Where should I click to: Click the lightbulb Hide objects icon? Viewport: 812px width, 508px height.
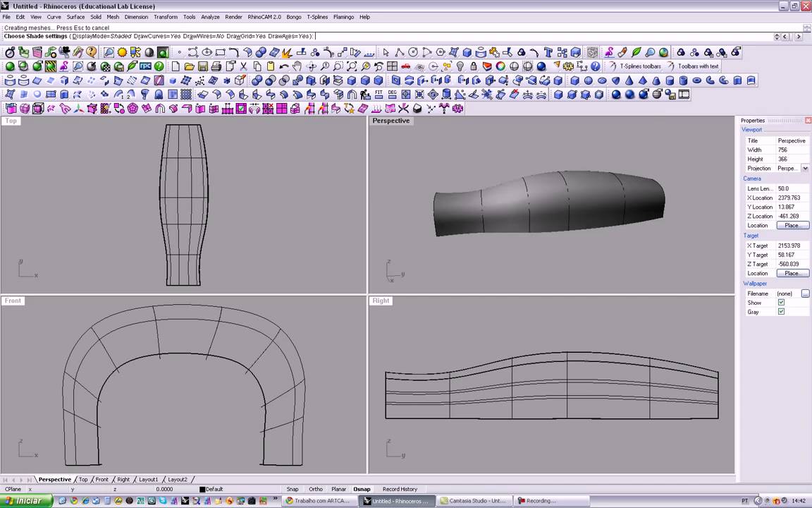coord(460,66)
